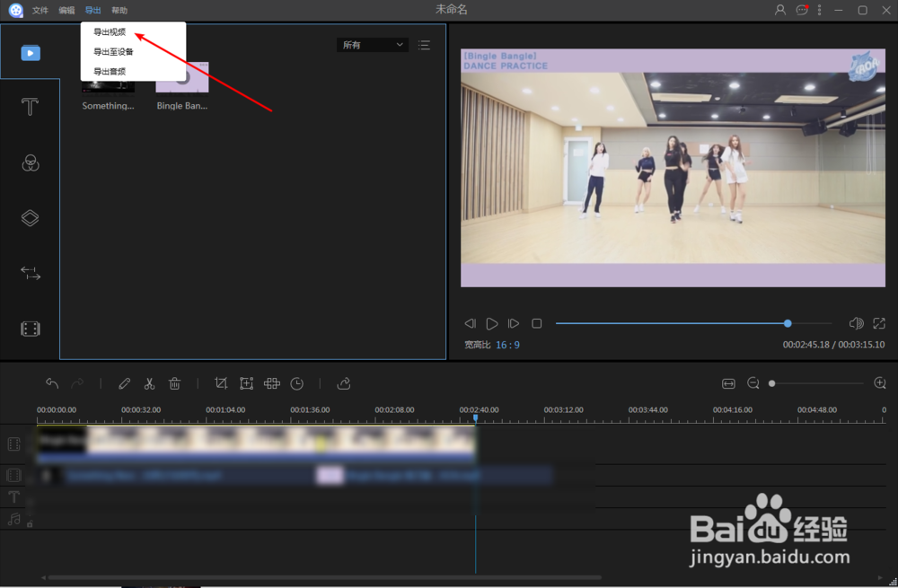Open the text tool in sidebar

tap(30, 107)
